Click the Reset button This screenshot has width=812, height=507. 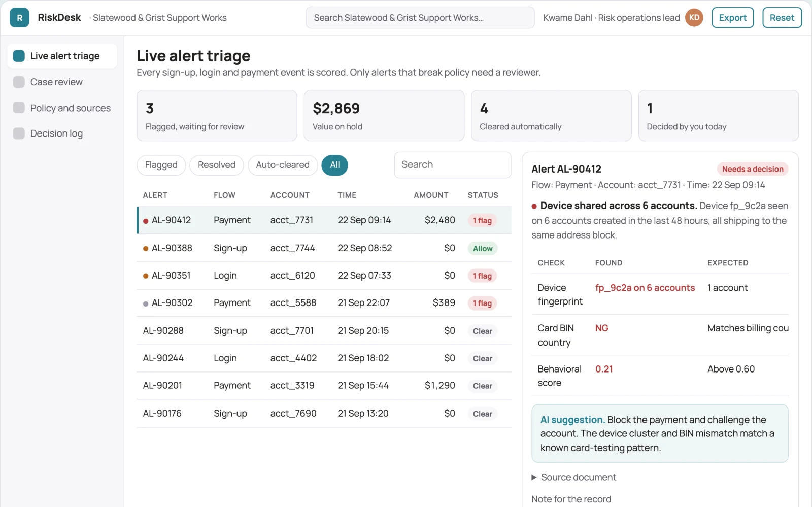click(782, 18)
